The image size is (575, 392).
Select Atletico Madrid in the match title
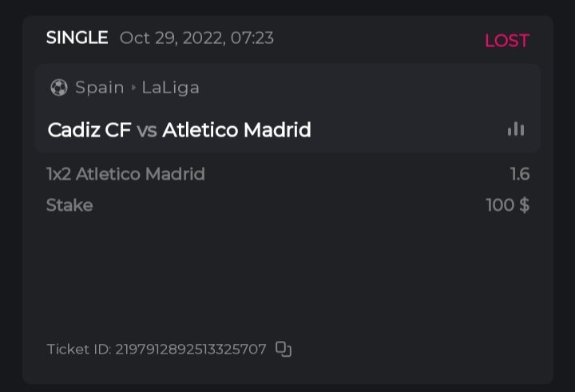236,130
